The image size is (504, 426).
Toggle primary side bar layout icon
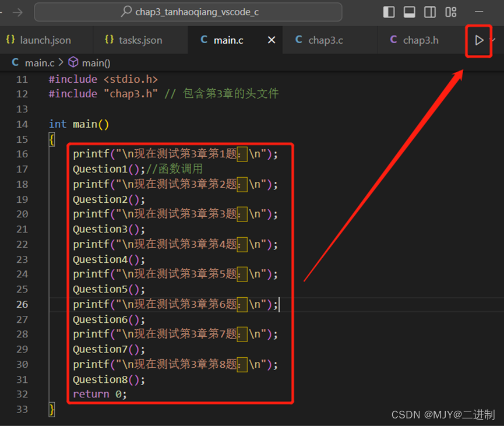pyautogui.click(x=389, y=12)
